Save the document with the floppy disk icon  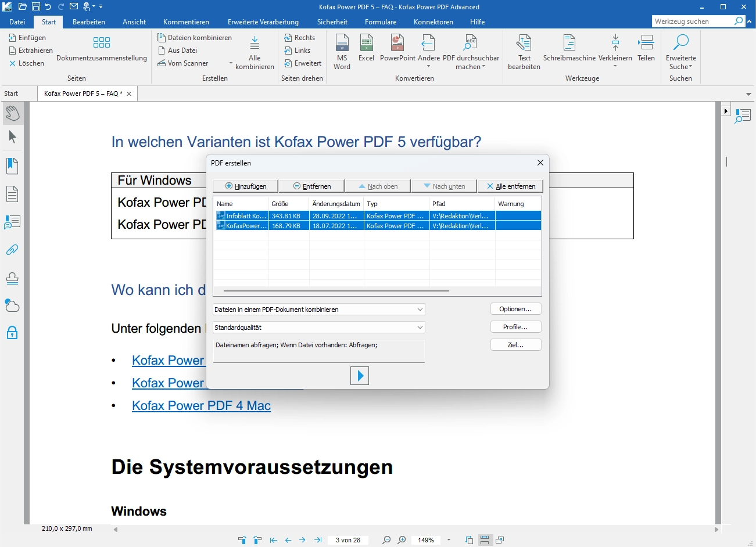pos(35,6)
